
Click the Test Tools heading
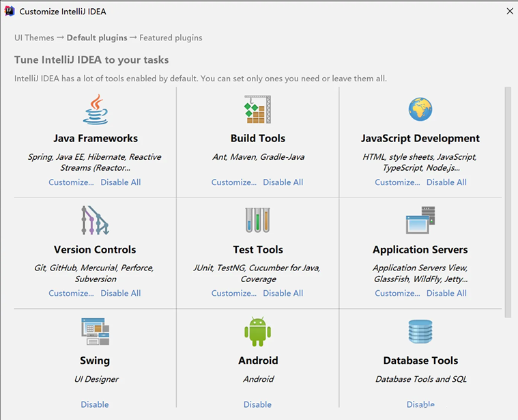pyautogui.click(x=258, y=249)
